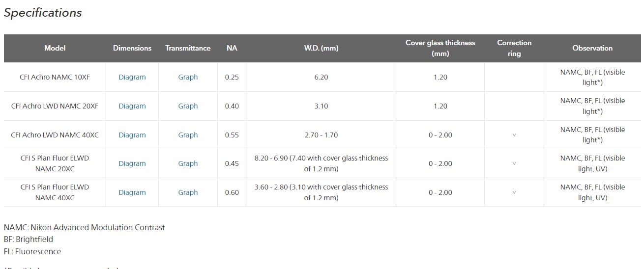Viewport: 644px width, 269px height.
Task: View the Diagram for CFI Achro LWD NAMC 40XC
Action: click(132, 135)
